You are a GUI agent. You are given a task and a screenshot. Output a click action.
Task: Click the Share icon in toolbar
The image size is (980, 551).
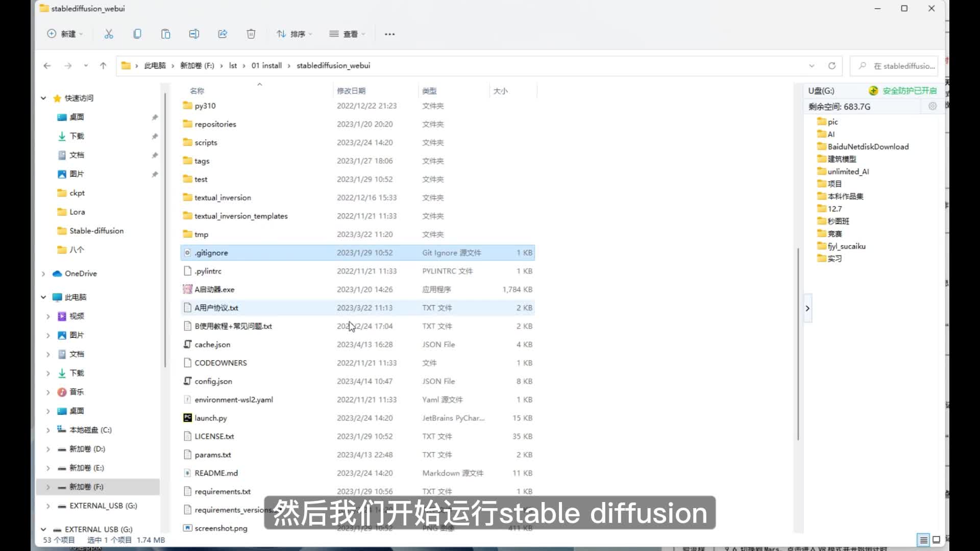pyautogui.click(x=223, y=34)
